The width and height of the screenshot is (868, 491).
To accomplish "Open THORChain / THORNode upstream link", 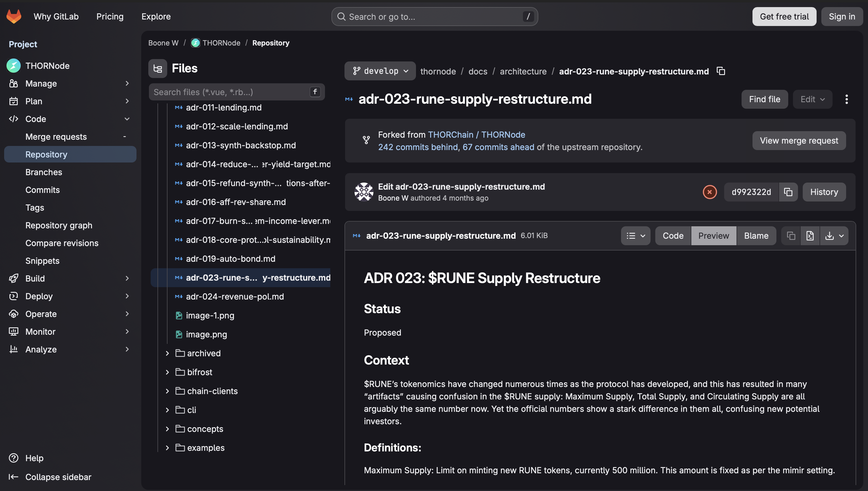I will tap(476, 134).
